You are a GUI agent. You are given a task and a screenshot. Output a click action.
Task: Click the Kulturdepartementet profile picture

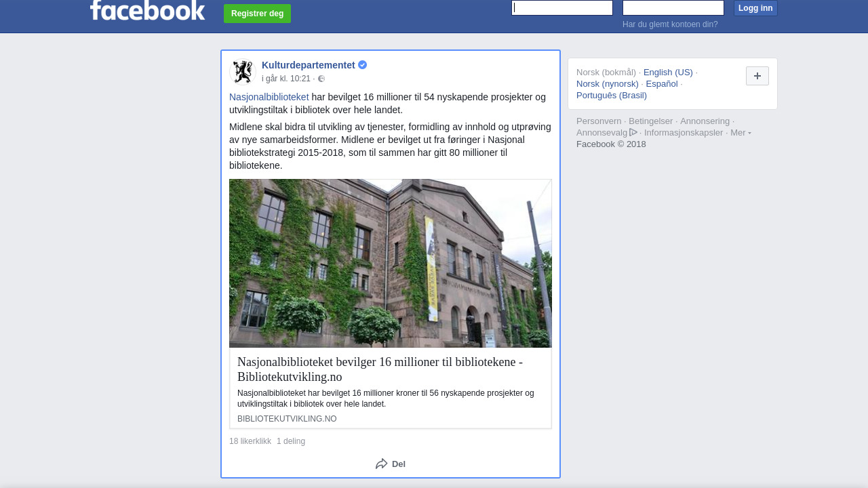242,71
